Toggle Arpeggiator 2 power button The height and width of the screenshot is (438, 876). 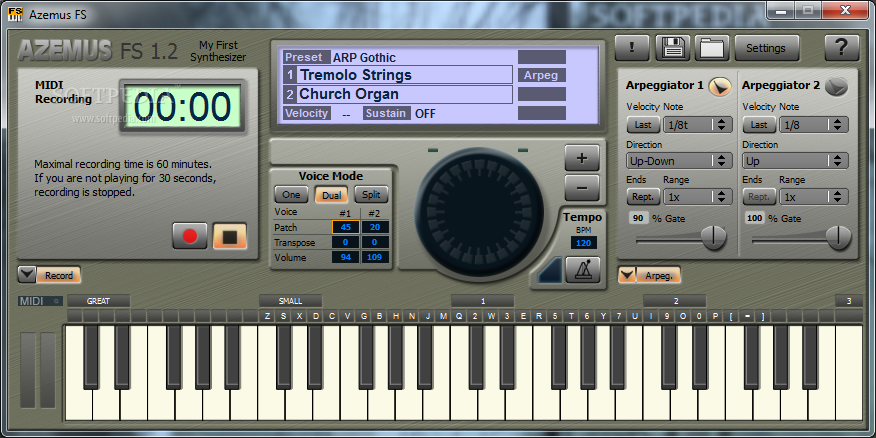coord(836,86)
